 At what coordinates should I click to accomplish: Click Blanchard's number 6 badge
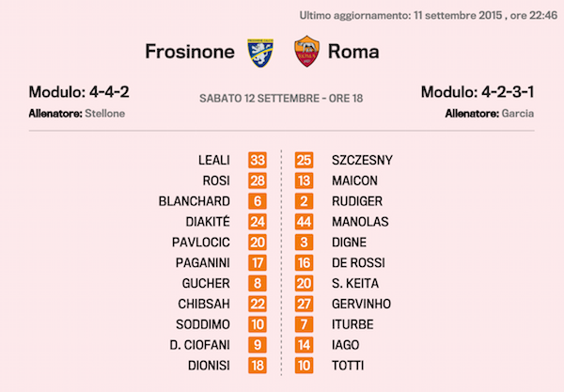tap(258, 201)
